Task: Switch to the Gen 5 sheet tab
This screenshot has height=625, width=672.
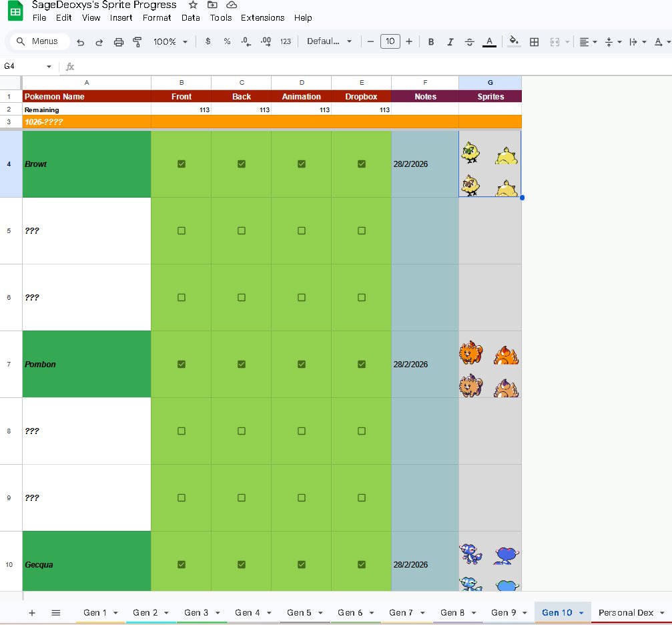Action: (x=299, y=612)
